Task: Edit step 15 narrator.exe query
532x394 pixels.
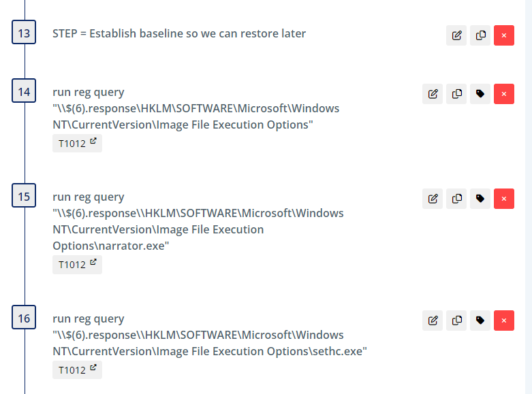Action: pyautogui.click(x=433, y=199)
